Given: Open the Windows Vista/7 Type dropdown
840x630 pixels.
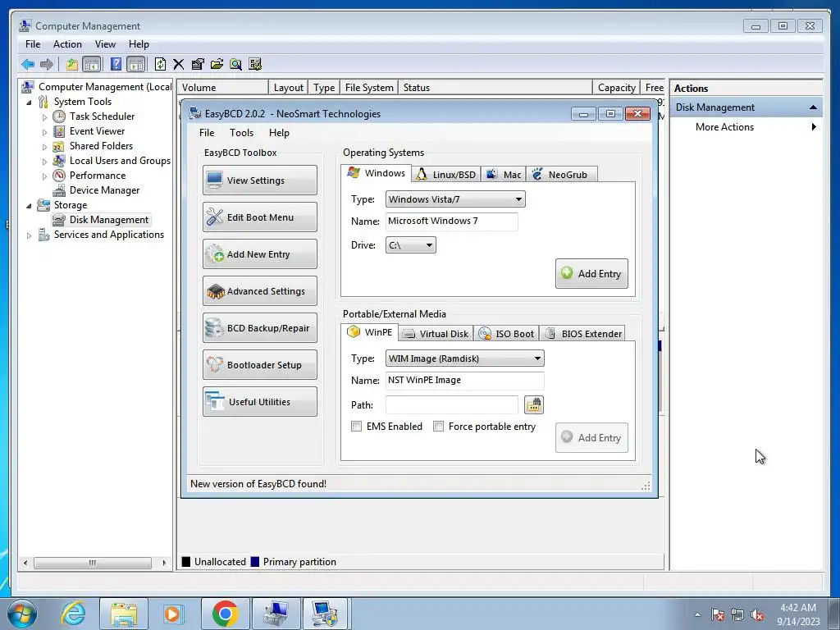Looking at the screenshot, I should point(455,199).
